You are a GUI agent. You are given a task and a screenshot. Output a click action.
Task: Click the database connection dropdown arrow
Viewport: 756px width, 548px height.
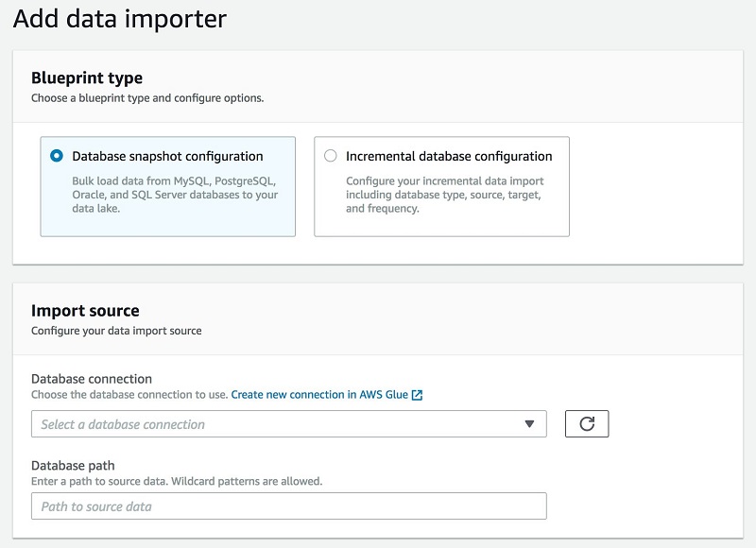click(529, 423)
